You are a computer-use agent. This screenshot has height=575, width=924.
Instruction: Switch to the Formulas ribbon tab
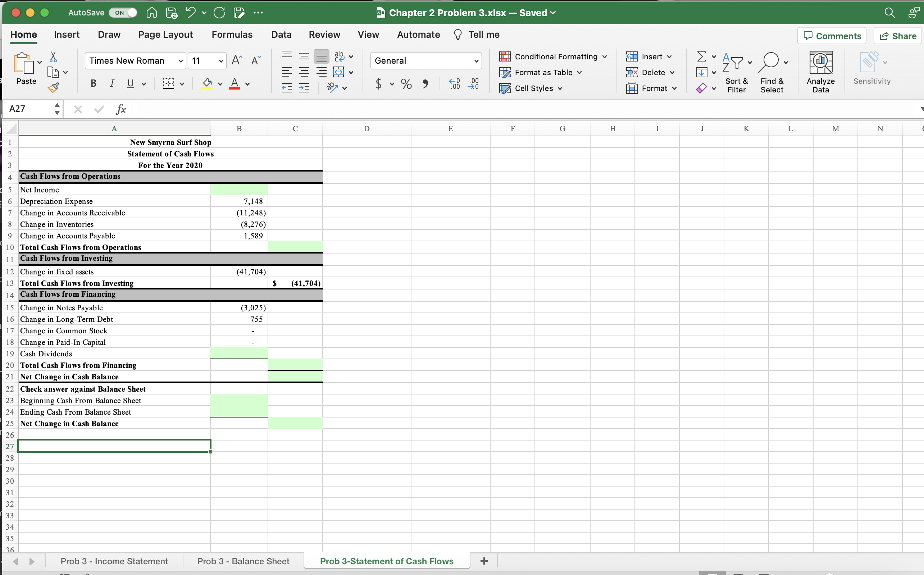click(x=232, y=34)
